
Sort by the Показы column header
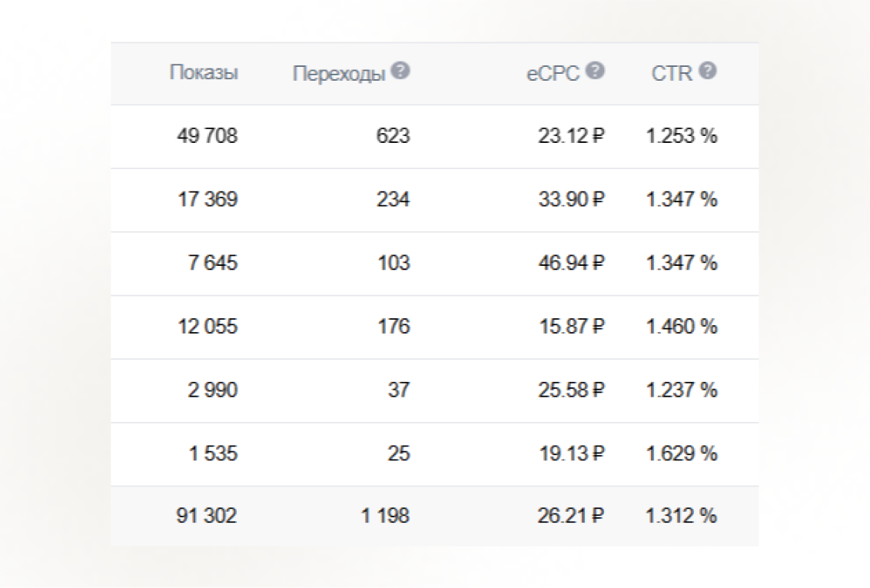[x=204, y=73]
